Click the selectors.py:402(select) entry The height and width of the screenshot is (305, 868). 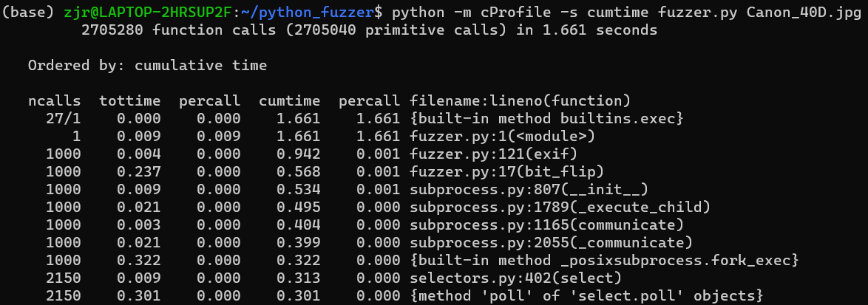click(x=515, y=278)
